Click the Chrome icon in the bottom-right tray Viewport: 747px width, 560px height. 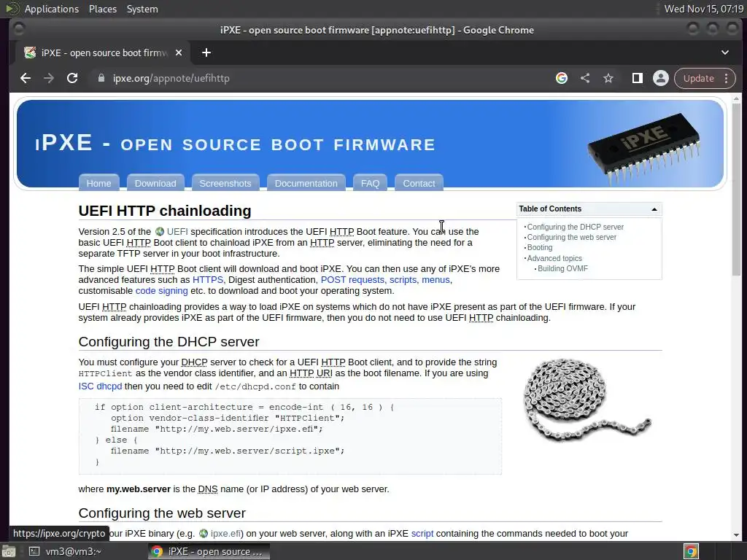pos(691,551)
